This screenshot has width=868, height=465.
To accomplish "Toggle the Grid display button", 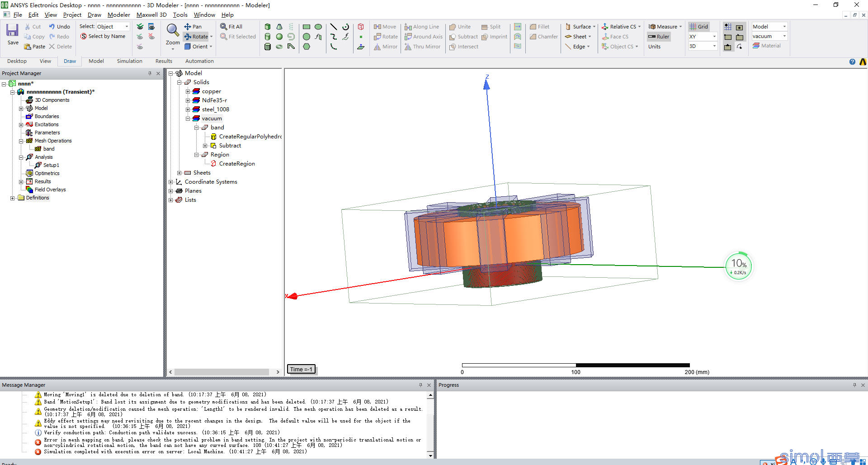I will click(x=699, y=27).
